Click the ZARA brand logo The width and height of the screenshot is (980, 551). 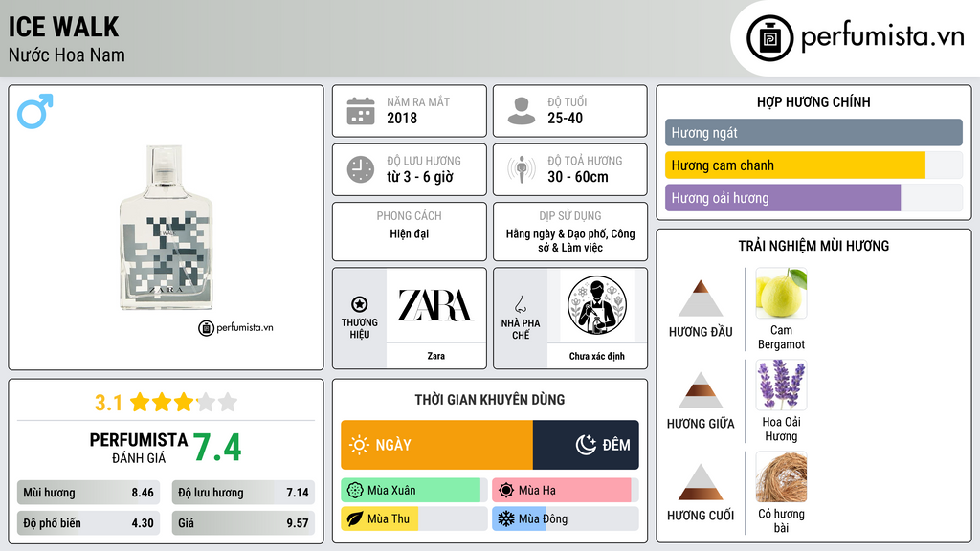(x=435, y=305)
